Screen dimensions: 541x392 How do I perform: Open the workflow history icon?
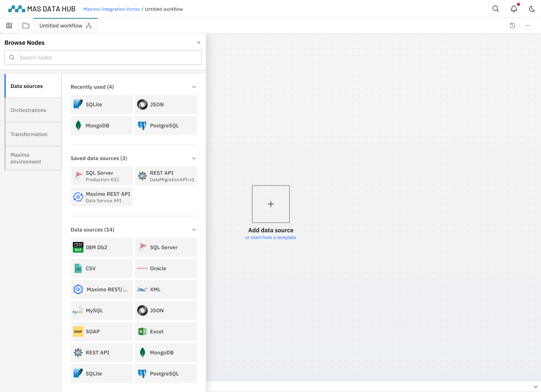click(x=512, y=26)
